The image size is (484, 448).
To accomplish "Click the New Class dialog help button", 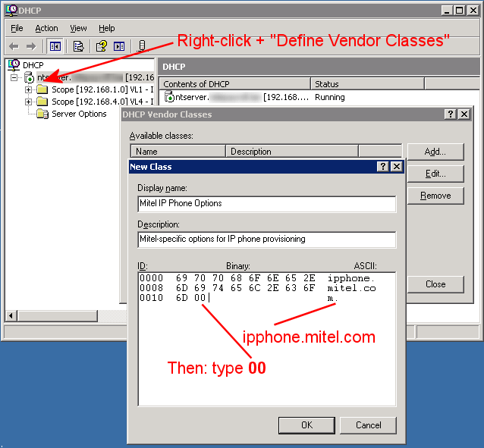I will (383, 166).
